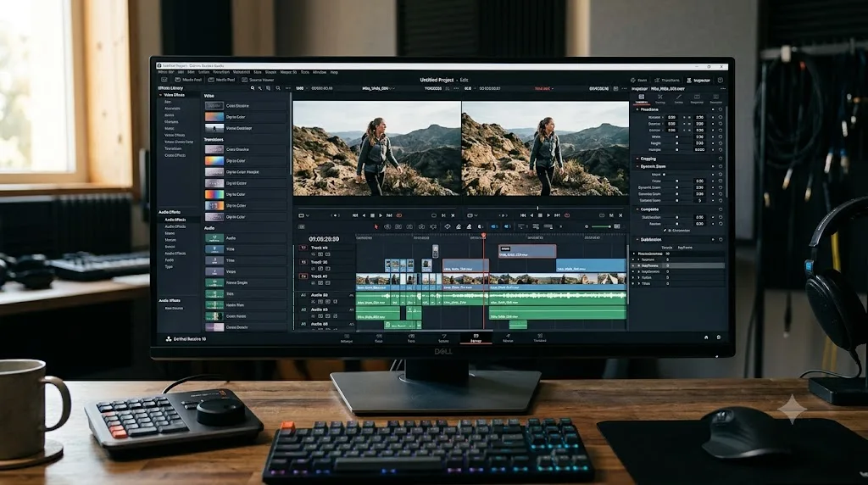Open the Window menu in the menu bar
The width and height of the screenshot is (868, 485).
(320, 72)
